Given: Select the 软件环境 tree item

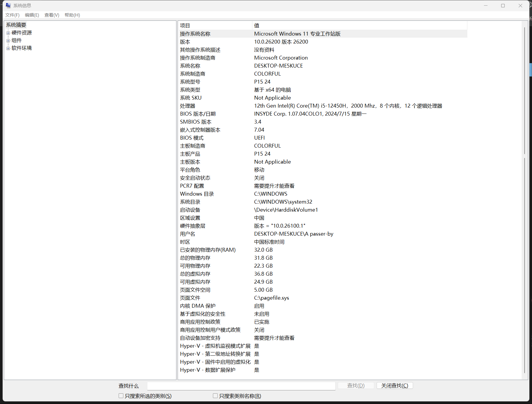Looking at the screenshot, I should coord(22,48).
